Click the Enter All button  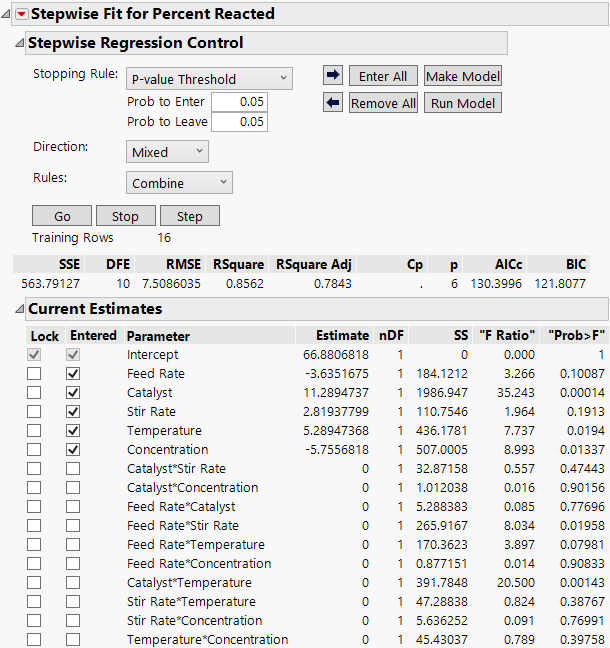(x=383, y=76)
